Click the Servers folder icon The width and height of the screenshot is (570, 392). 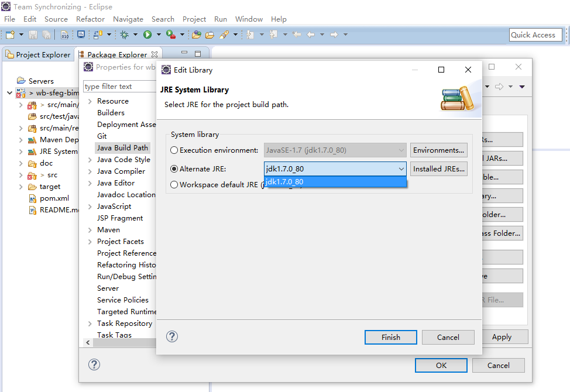click(22, 81)
